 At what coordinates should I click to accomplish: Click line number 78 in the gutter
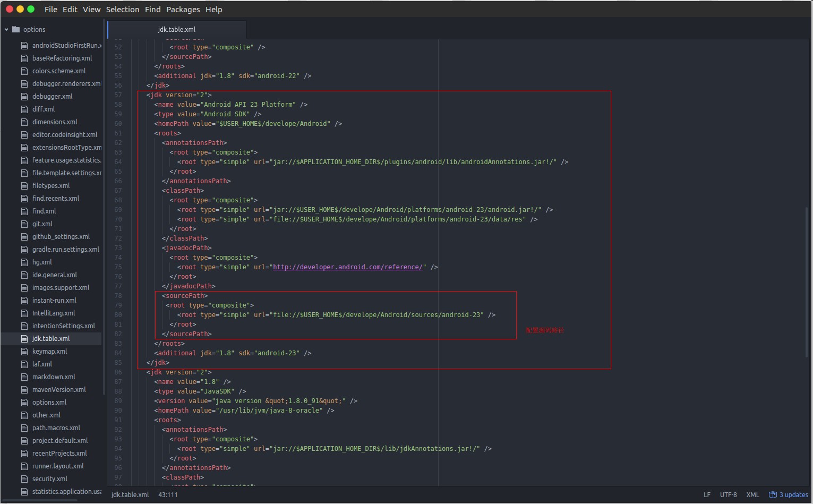pos(118,296)
